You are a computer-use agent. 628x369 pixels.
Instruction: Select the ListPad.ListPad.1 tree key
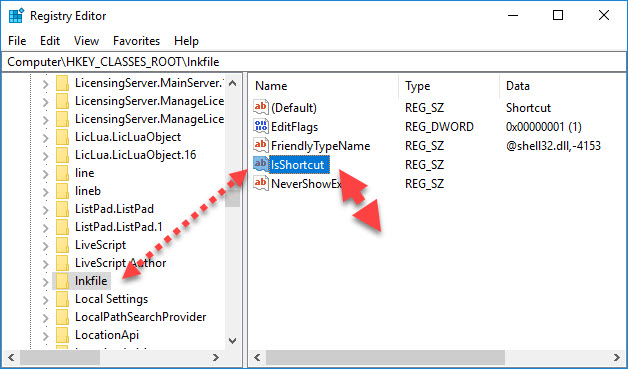(119, 227)
